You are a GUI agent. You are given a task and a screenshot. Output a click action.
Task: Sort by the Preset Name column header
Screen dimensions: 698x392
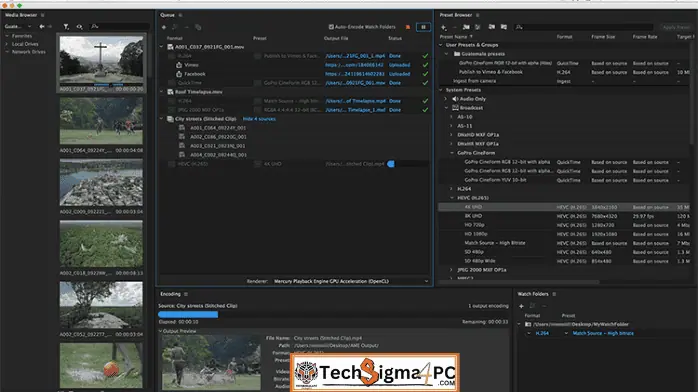[x=454, y=37]
